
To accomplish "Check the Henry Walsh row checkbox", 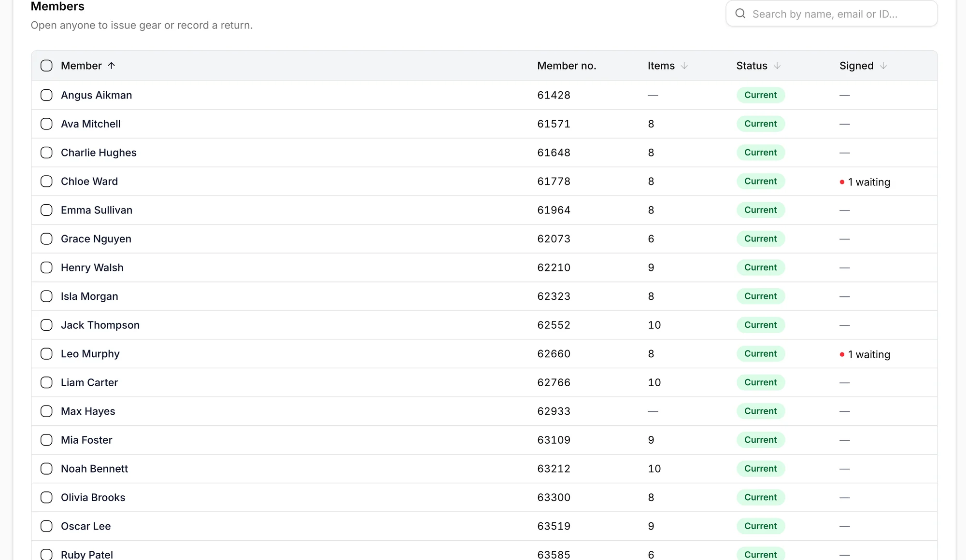I will (x=46, y=267).
